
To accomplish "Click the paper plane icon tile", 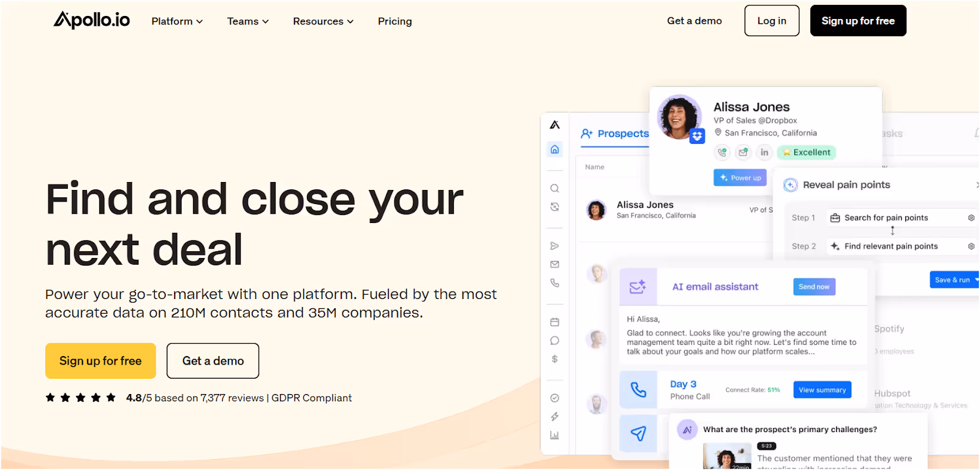I will tap(638, 434).
